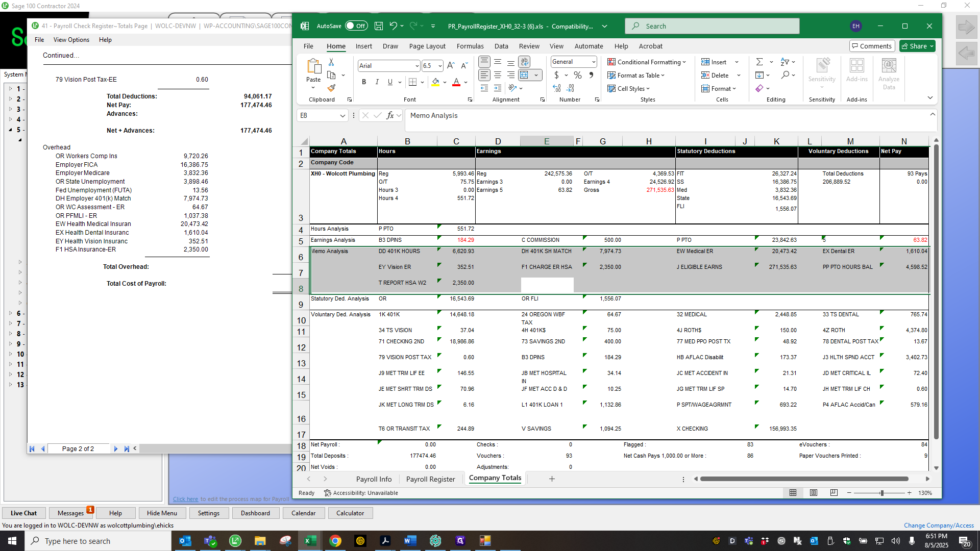Screen dimensions: 980x551
Task: Click the Undo arrow icon
Action: pyautogui.click(x=393, y=26)
